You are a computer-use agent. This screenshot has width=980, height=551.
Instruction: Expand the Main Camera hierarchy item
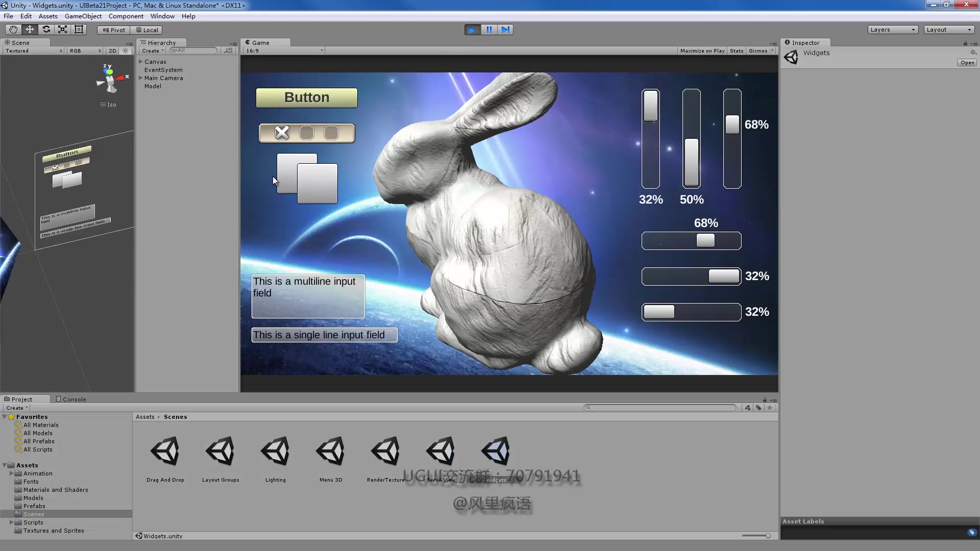141,78
